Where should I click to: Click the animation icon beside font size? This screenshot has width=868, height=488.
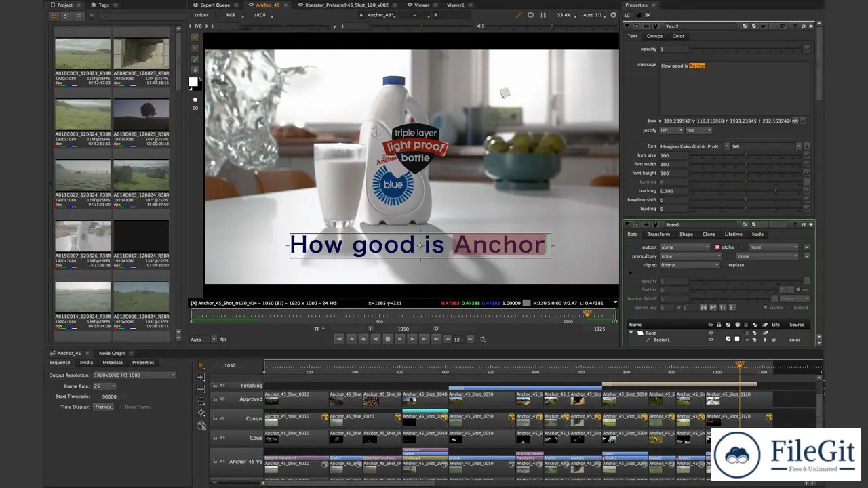point(807,155)
